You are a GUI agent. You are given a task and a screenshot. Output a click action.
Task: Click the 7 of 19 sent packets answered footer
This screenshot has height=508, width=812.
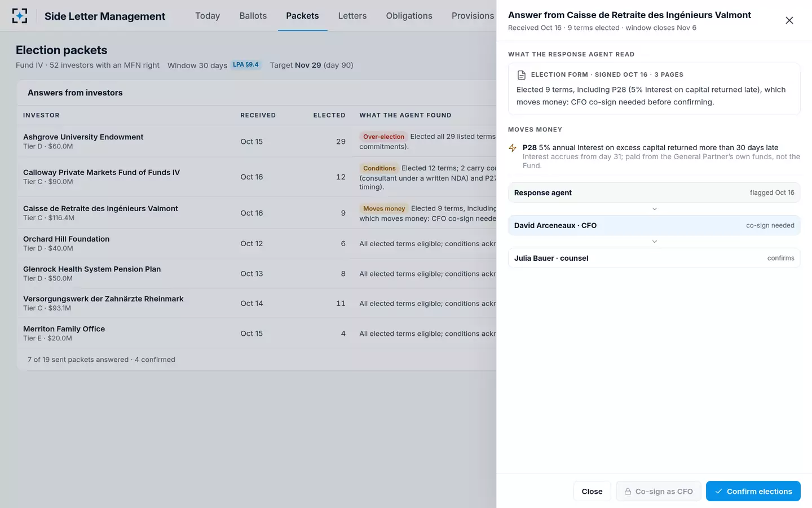coord(101,360)
